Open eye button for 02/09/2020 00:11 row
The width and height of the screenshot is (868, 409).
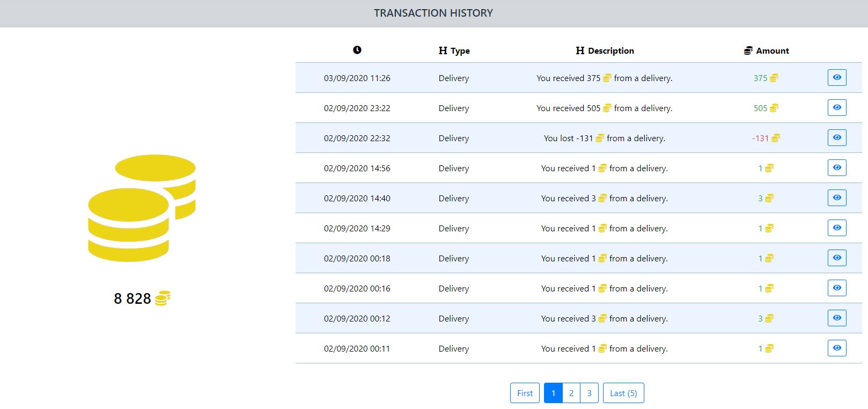(836, 348)
